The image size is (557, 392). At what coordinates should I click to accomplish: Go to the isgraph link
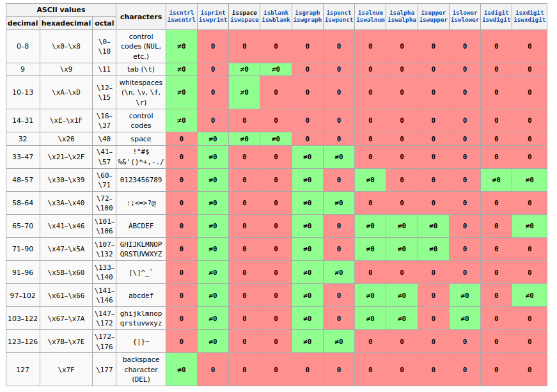click(x=307, y=12)
